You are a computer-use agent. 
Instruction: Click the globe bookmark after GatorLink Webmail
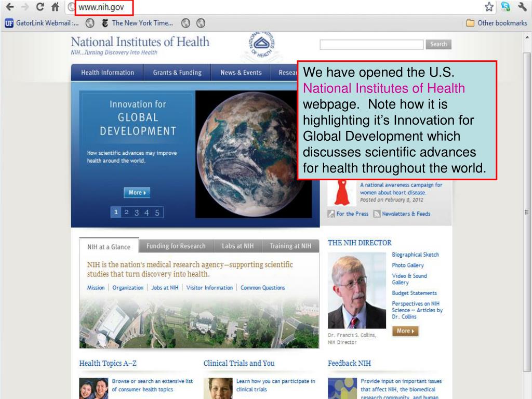point(90,23)
